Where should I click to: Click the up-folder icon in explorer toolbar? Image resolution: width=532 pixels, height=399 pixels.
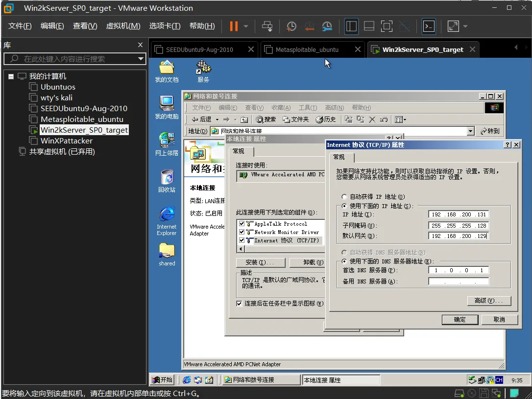(x=244, y=119)
